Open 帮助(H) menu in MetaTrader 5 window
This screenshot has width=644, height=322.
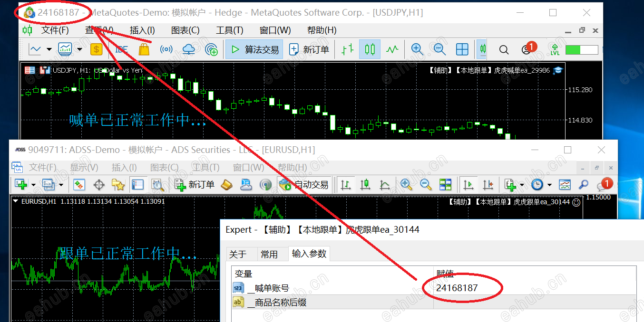pos(322,30)
